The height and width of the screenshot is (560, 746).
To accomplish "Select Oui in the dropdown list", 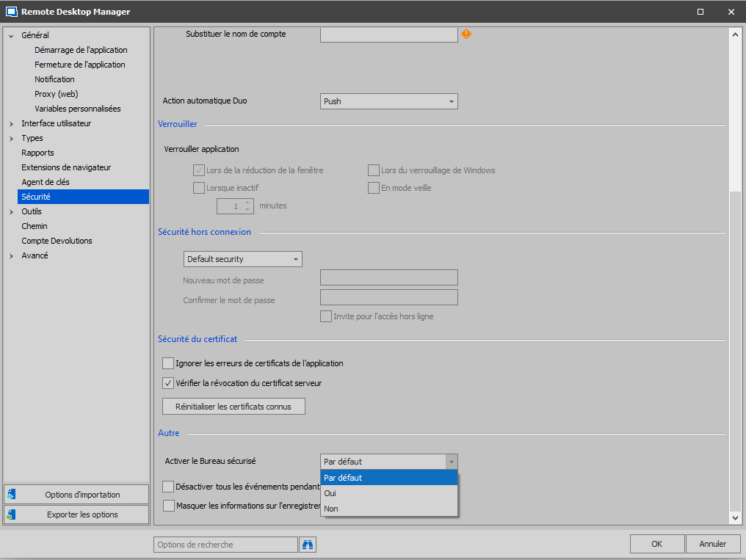I will tap(330, 493).
